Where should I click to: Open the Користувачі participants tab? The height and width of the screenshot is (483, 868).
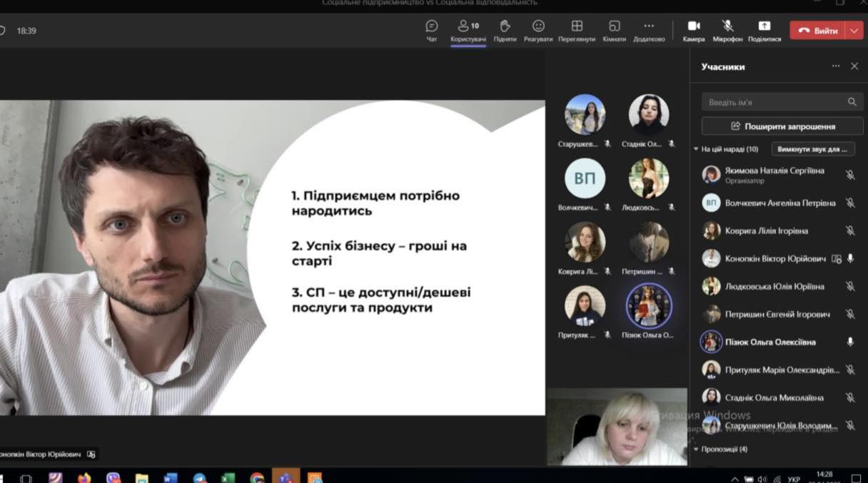coord(468,31)
